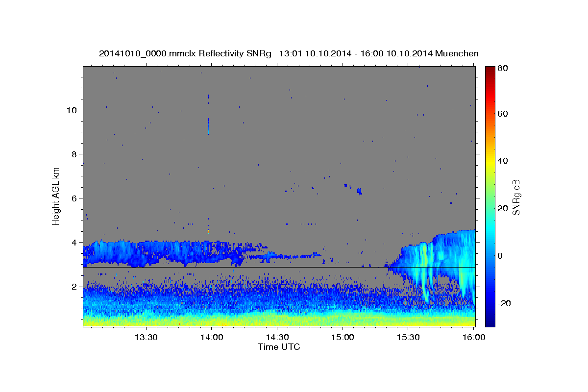Viewport: 588px width, 392px height.
Task: Click the colorbar value 0
Action: pyautogui.click(x=501, y=255)
